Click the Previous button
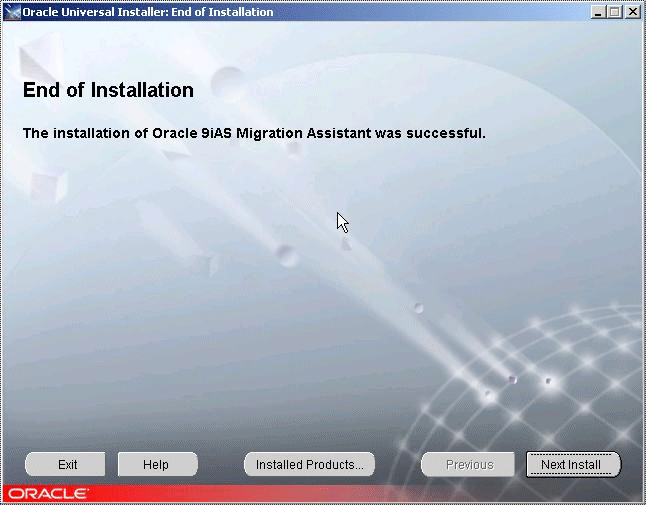Screen dimensions: 646x505 click(468, 465)
